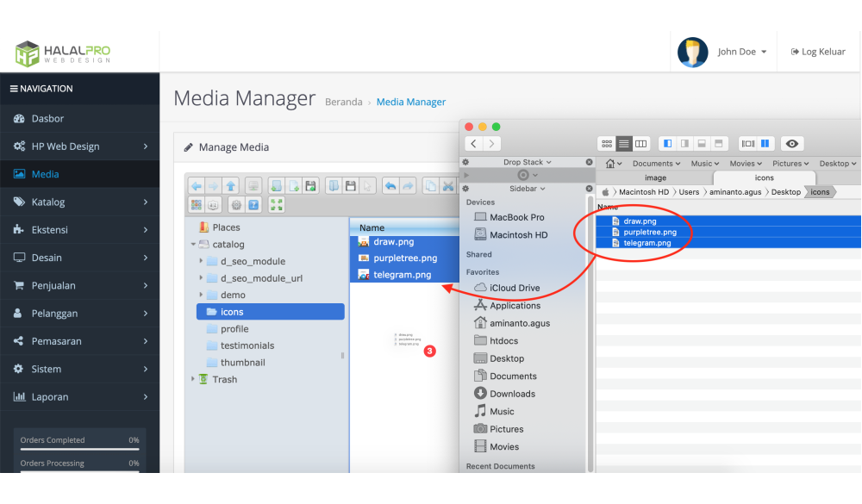
Task: Open elFinder preferences gear icon
Action: pos(236,205)
